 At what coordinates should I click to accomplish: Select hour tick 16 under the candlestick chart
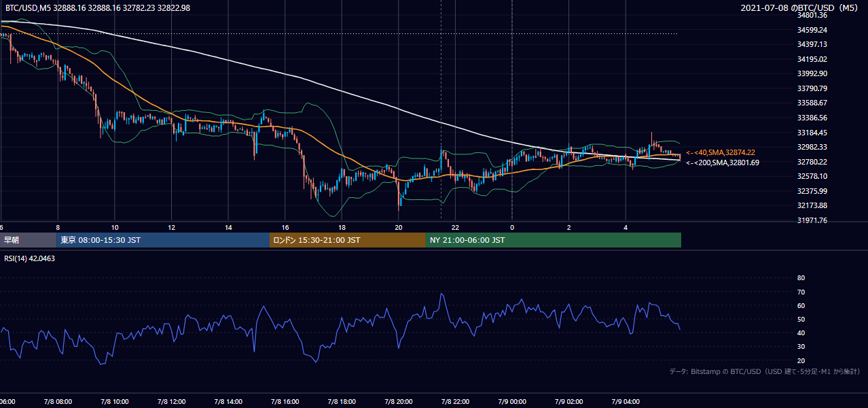285,228
